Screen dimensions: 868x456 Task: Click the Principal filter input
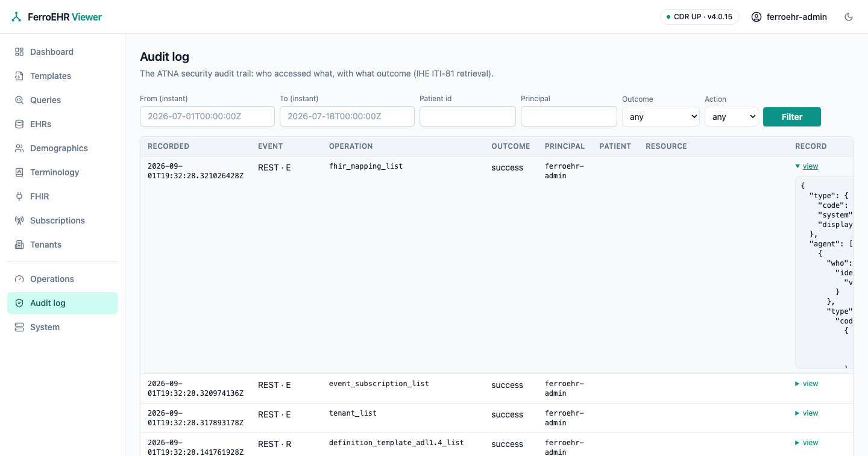569,116
